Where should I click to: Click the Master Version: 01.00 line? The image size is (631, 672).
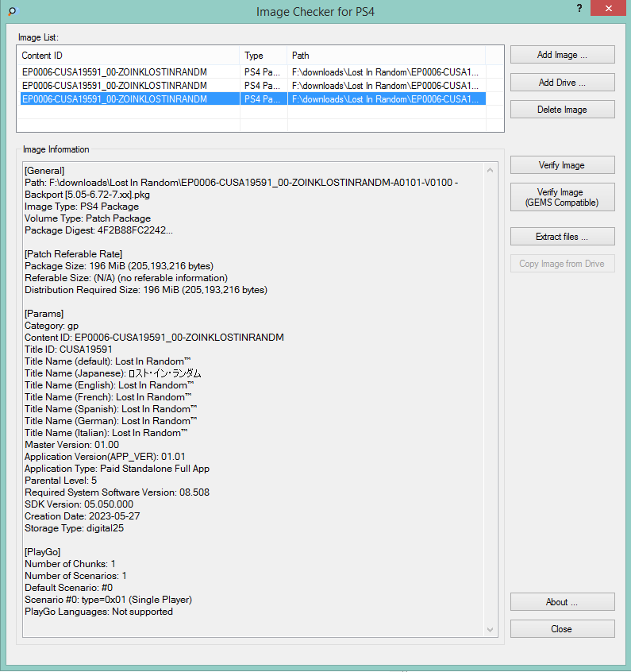[72, 445]
